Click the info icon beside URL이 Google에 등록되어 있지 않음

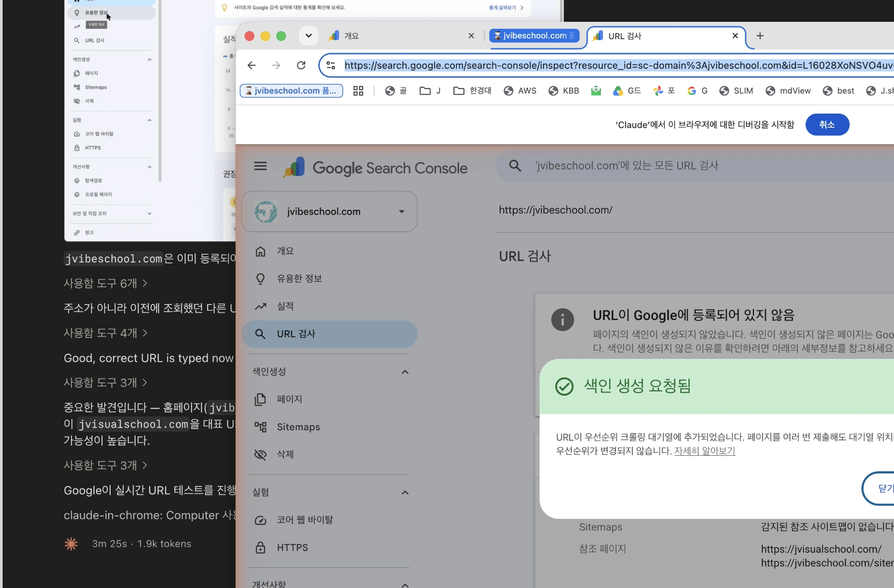562,320
